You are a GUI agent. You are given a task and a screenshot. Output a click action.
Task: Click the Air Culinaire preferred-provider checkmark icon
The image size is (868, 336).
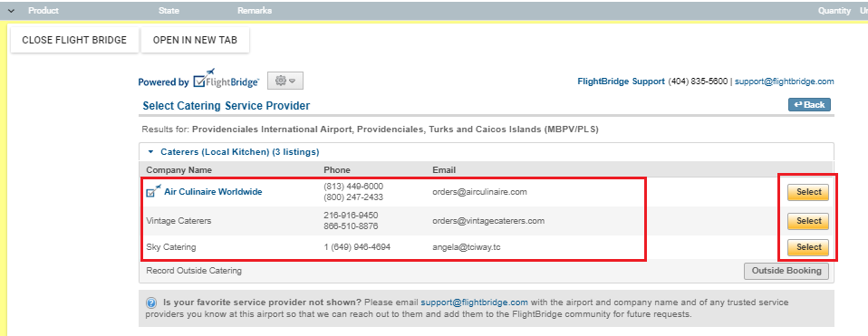click(x=154, y=190)
